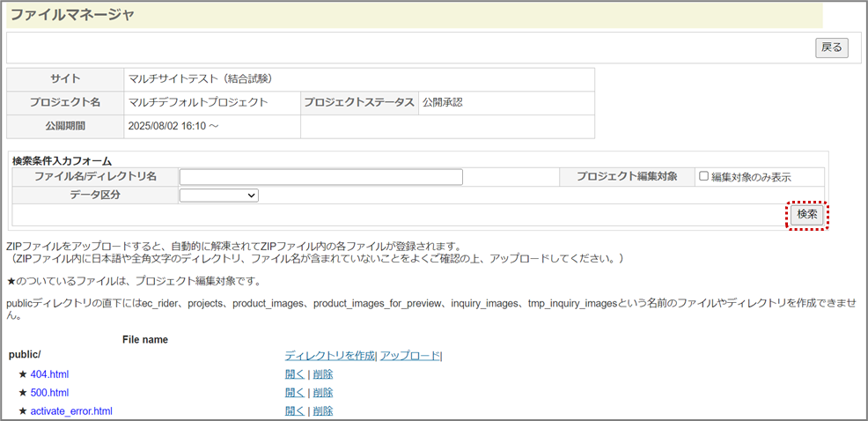
Task: Open the 404.html file name link
Action: pyautogui.click(x=49, y=374)
